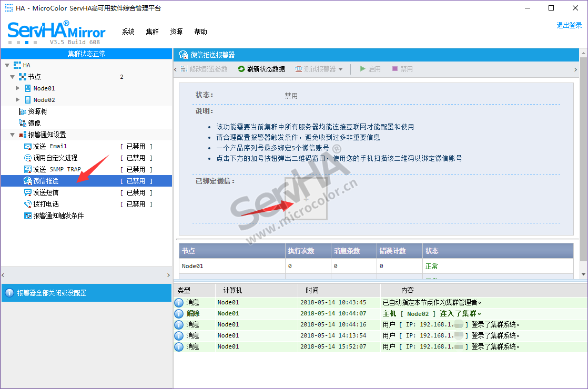The image size is (588, 389).
Task: Click the SNMP TRAP alarm icon
Action: click(28, 169)
